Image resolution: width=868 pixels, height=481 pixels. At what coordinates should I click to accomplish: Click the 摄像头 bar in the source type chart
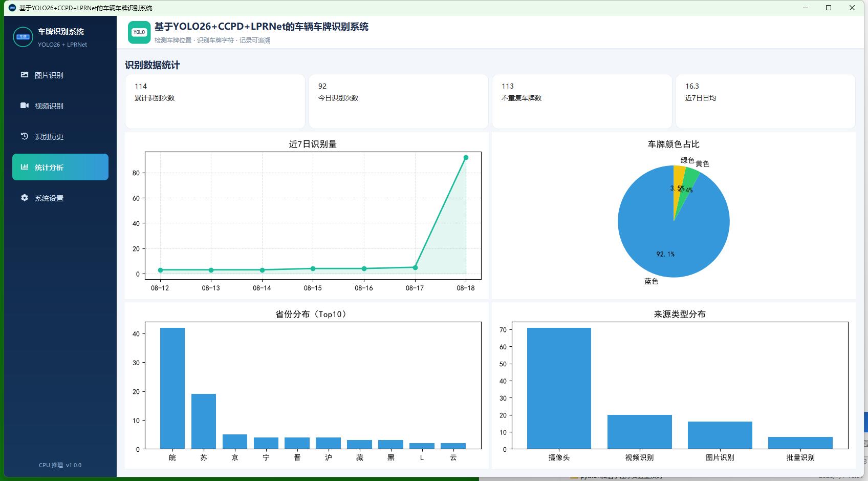pyautogui.click(x=559, y=388)
